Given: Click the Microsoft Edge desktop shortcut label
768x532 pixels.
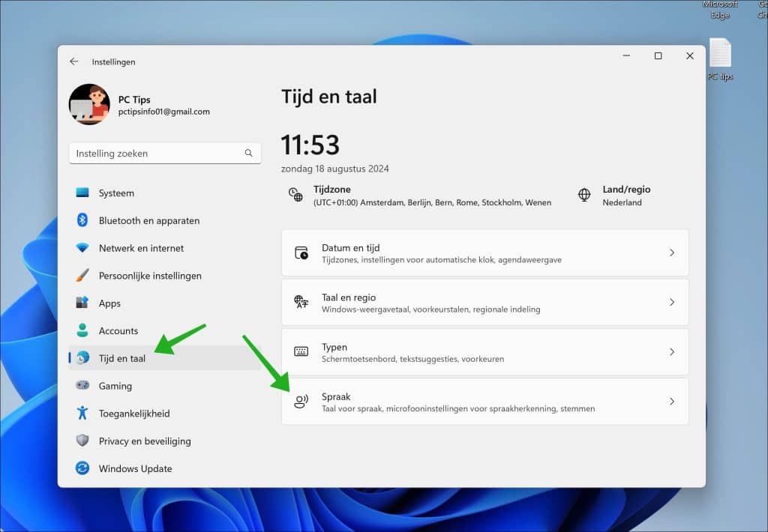Looking at the screenshot, I should click(x=720, y=10).
